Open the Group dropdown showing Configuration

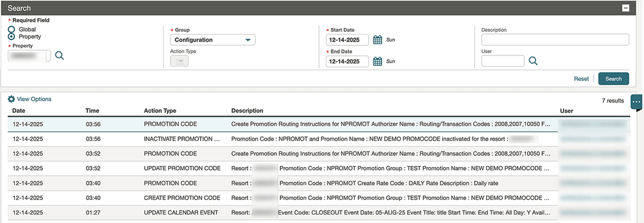point(213,40)
